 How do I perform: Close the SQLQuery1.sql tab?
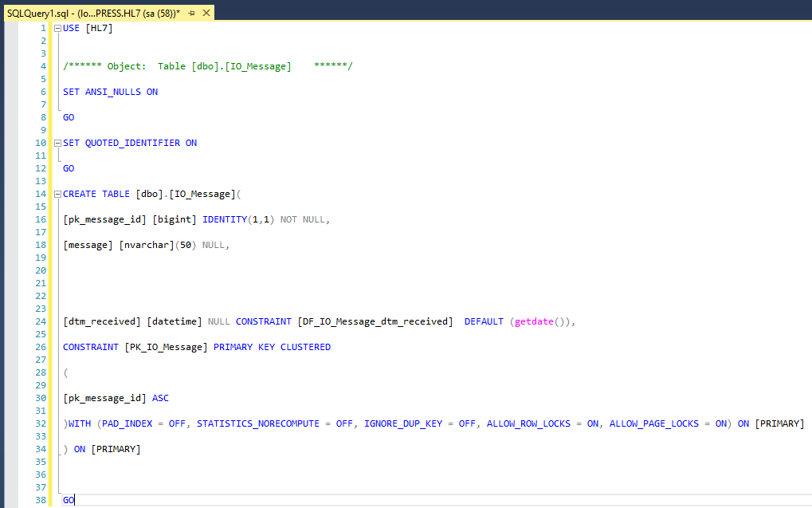pos(206,13)
